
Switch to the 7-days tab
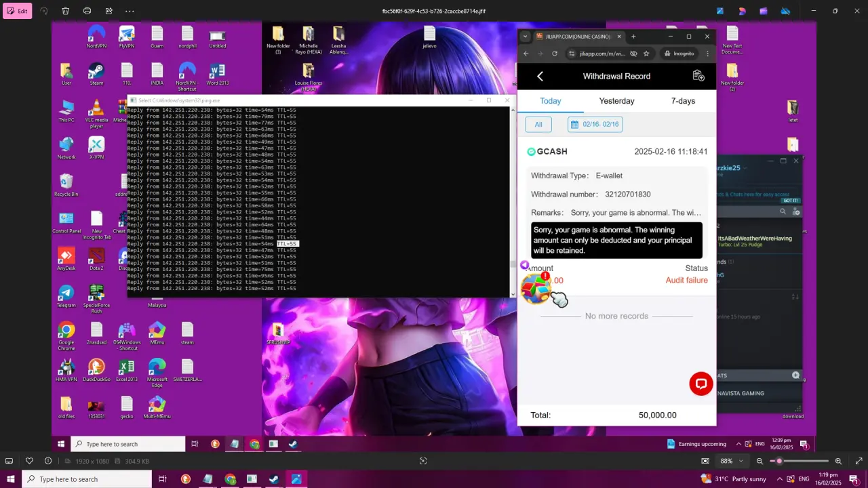(683, 101)
